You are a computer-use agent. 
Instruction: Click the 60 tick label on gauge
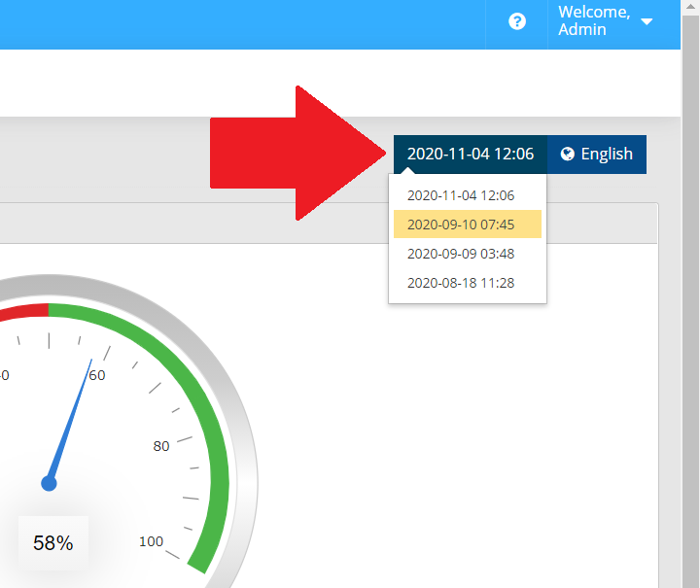(97, 375)
